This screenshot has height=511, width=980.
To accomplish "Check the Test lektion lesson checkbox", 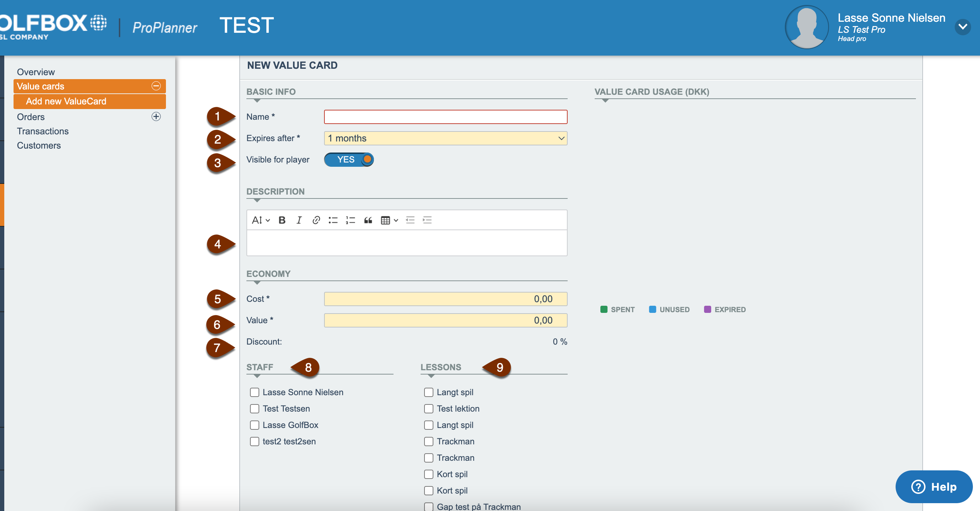I will (429, 409).
